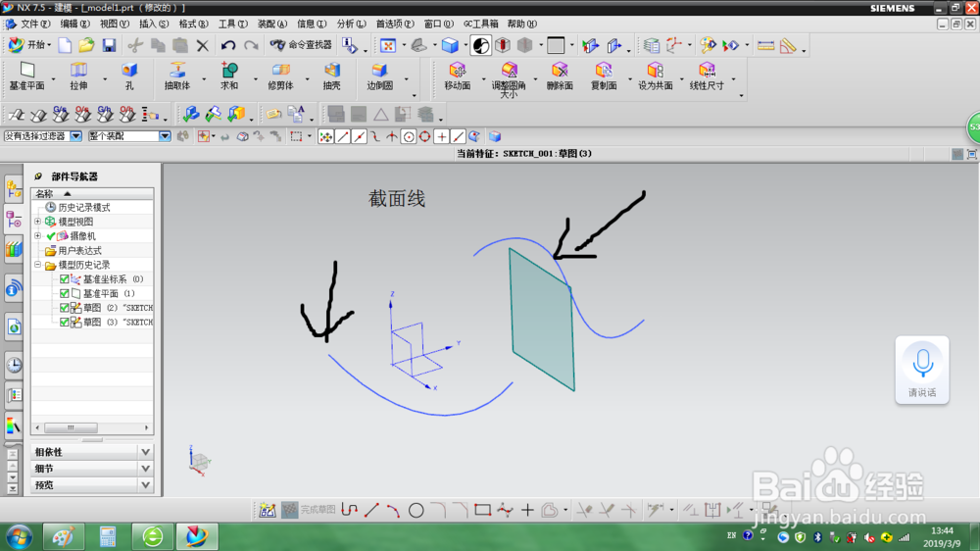Expand the 摄像机 tree node

coord(37,235)
